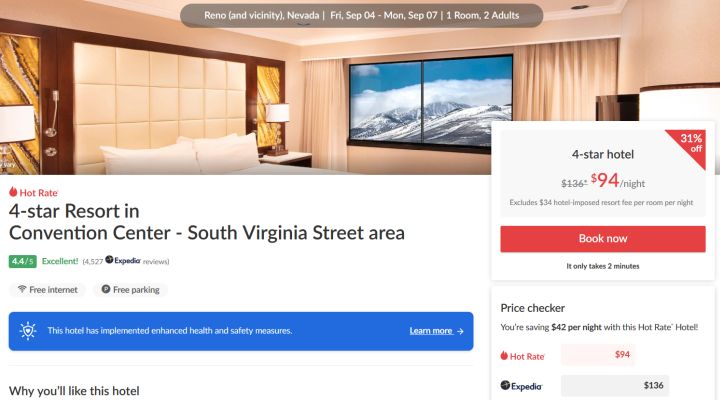Click the arrow icon next to Learn more
This screenshot has height=400, width=720.
click(x=460, y=331)
